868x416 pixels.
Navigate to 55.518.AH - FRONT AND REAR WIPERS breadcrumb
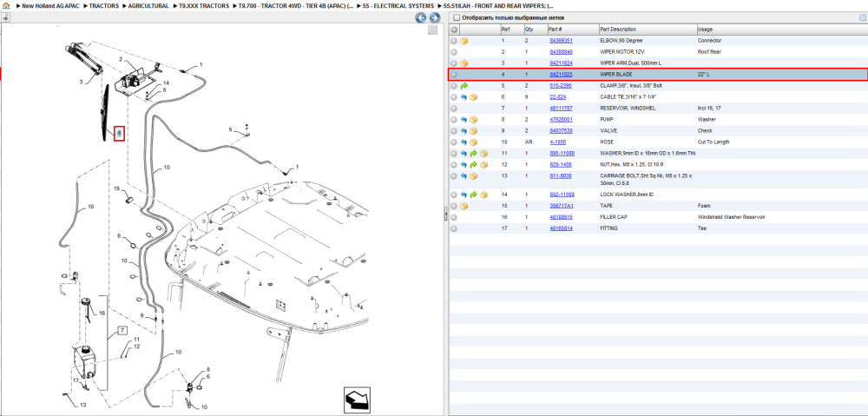(x=498, y=5)
